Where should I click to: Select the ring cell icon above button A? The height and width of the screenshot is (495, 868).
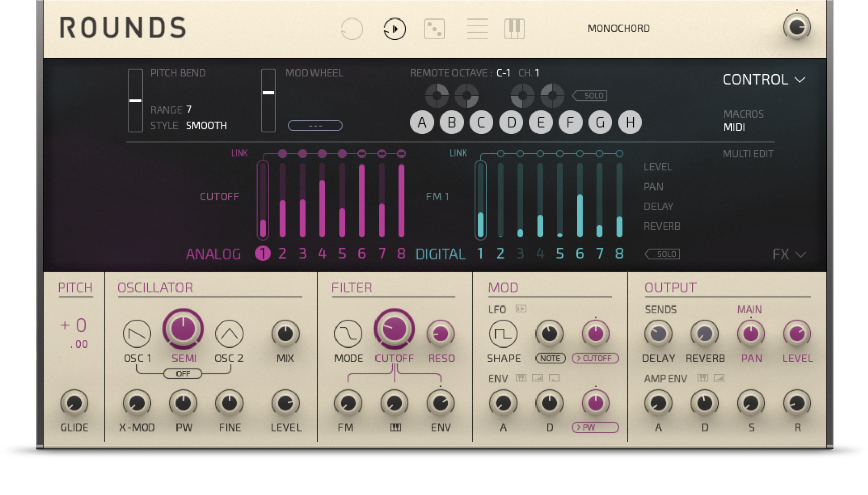click(x=437, y=96)
